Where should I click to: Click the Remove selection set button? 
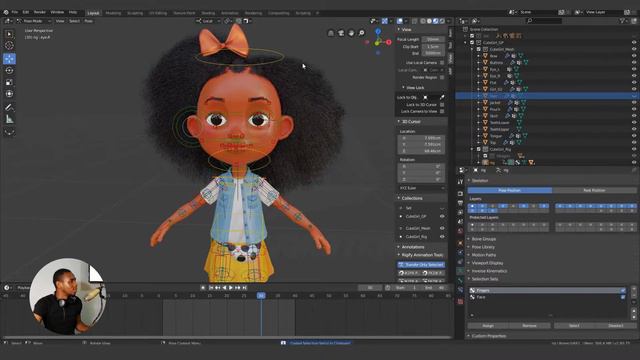coord(529,326)
